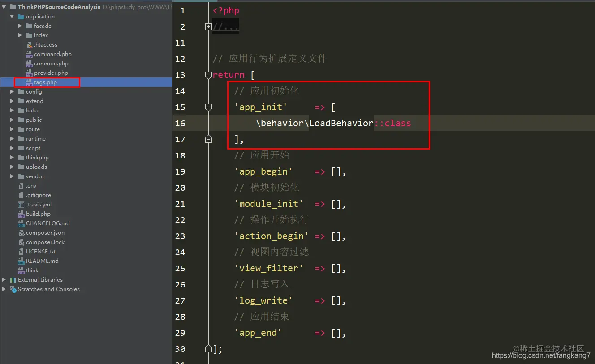Click the index folder icon

(x=29, y=35)
